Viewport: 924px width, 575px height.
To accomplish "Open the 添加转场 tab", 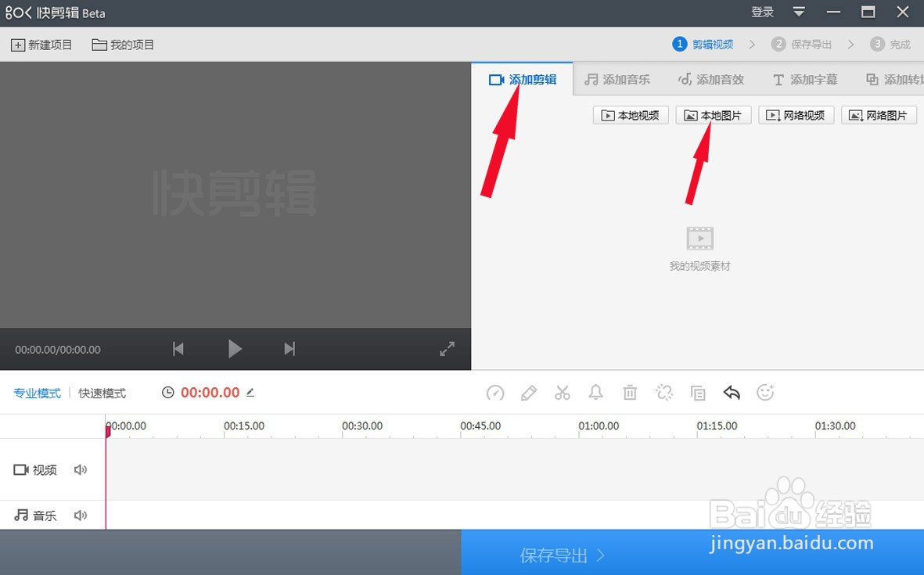I will point(894,80).
